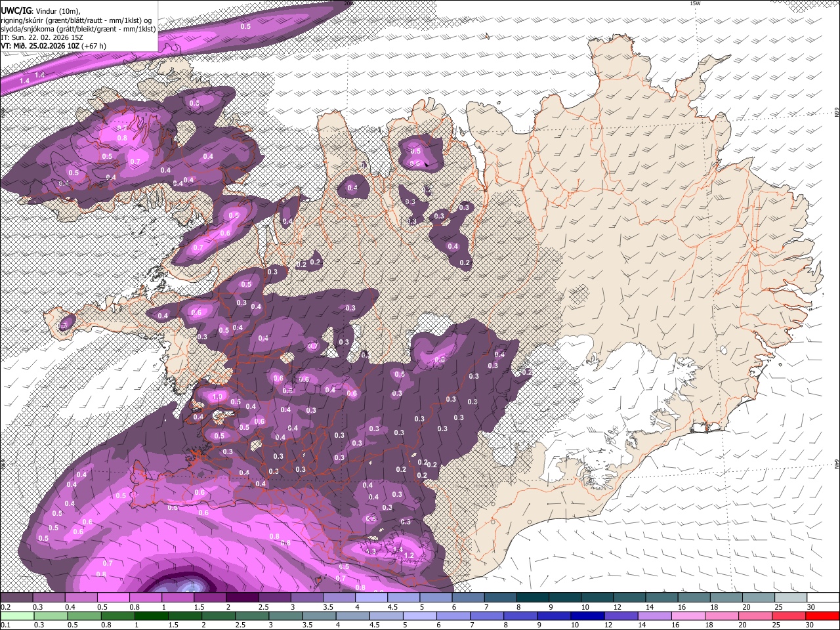Image resolution: width=840 pixels, height=630 pixels.
Task: Click the "1.3" snowfall value near south coast
Action: (371, 551)
